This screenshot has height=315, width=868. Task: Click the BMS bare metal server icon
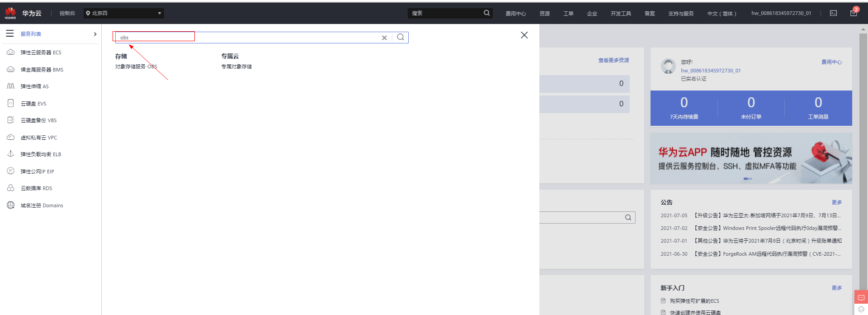pos(11,69)
